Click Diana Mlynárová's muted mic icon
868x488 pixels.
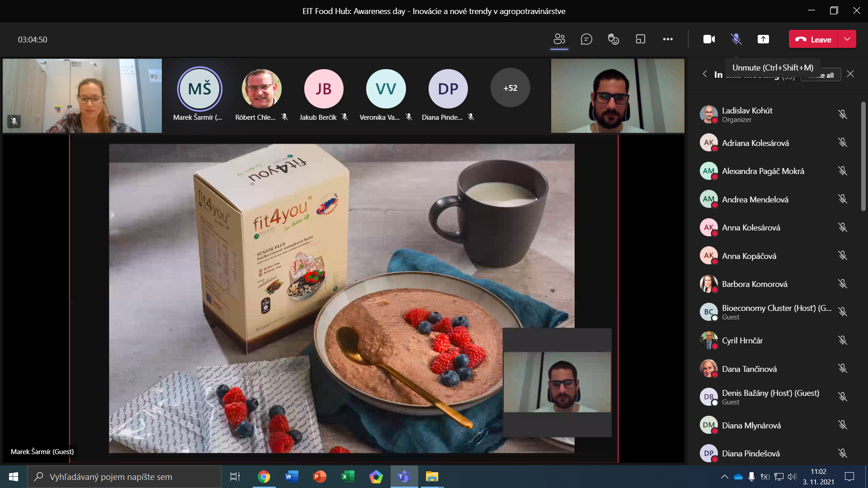click(843, 425)
